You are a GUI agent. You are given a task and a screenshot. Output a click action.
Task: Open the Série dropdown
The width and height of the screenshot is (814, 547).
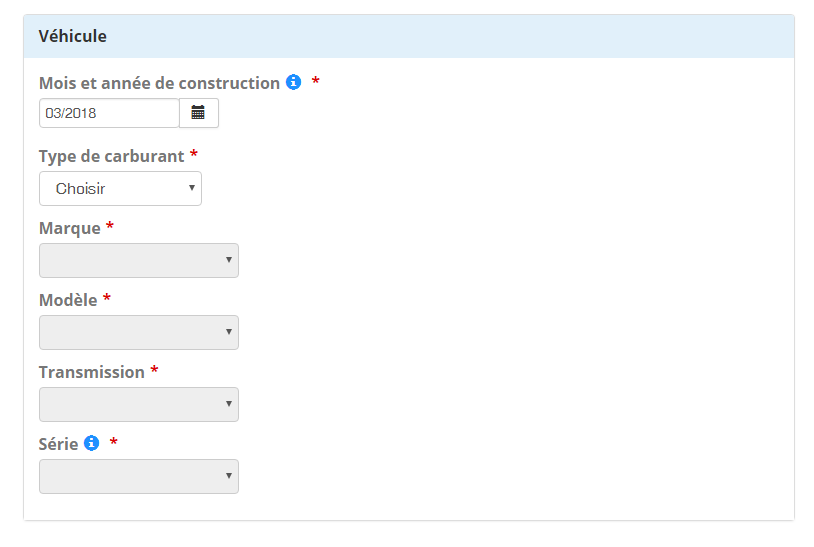139,477
